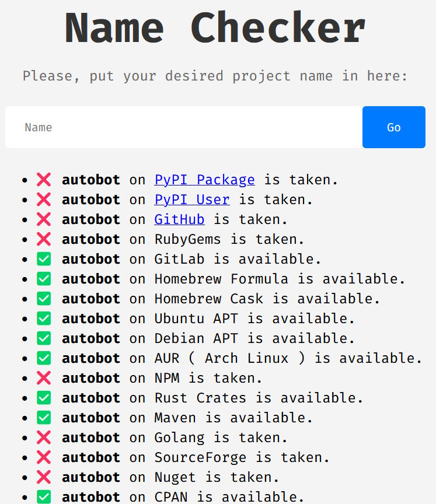Click the red X icon for Golang

pyautogui.click(x=44, y=437)
